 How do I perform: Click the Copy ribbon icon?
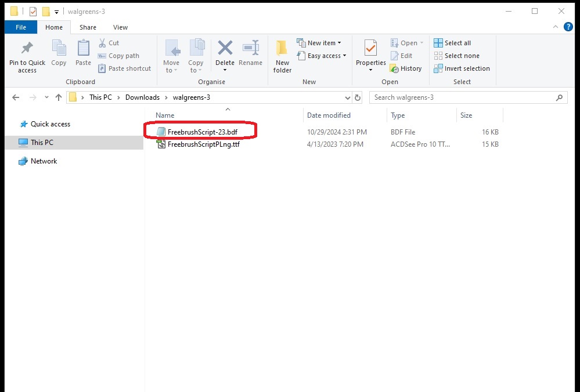pyautogui.click(x=59, y=48)
